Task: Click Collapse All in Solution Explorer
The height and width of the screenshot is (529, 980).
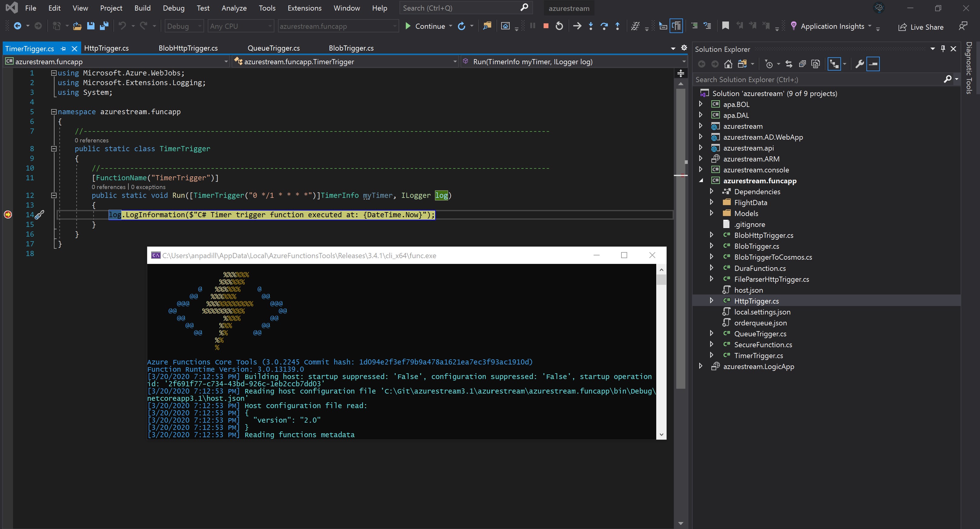Action: (x=802, y=64)
